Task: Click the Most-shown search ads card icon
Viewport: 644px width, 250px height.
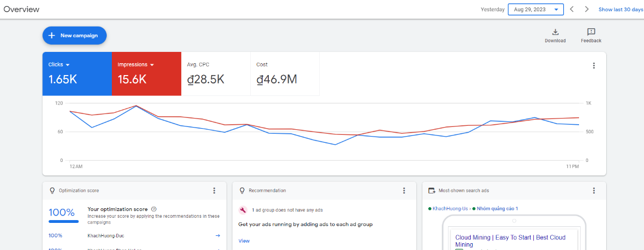Action: click(432, 191)
